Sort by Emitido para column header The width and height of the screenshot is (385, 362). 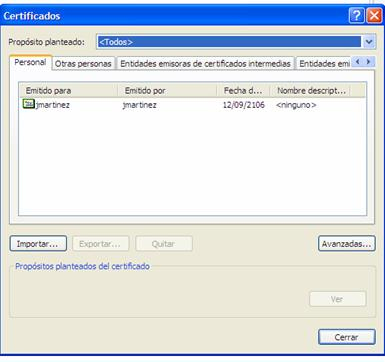click(68, 90)
